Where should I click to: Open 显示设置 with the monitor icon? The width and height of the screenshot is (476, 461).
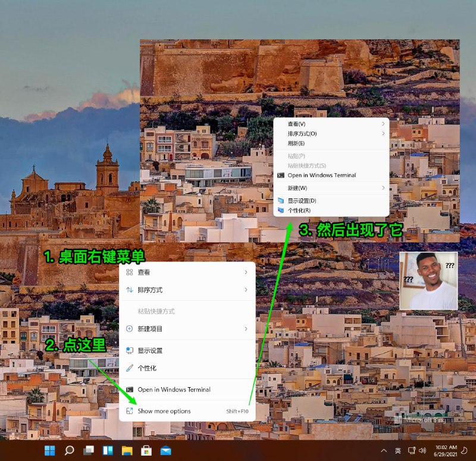pos(150,351)
